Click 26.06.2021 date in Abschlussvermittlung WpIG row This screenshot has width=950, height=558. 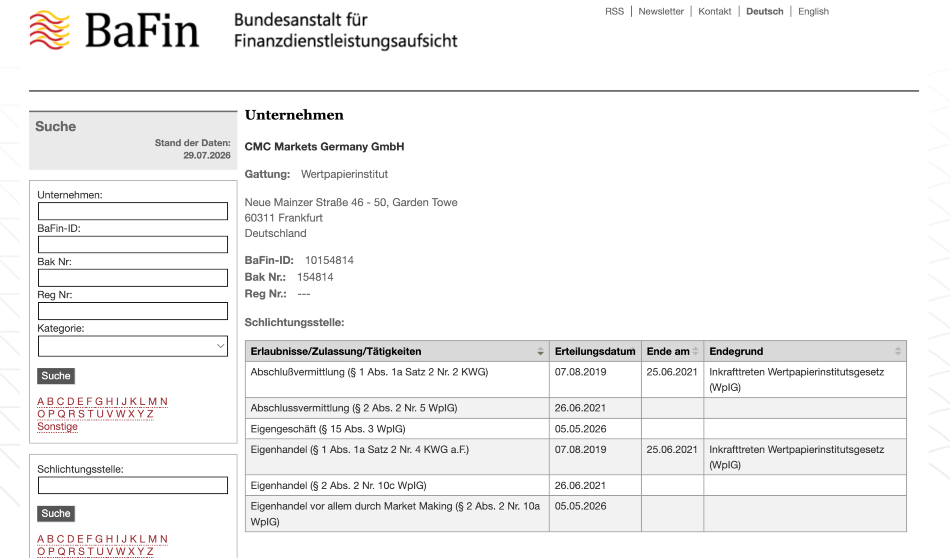coord(580,408)
